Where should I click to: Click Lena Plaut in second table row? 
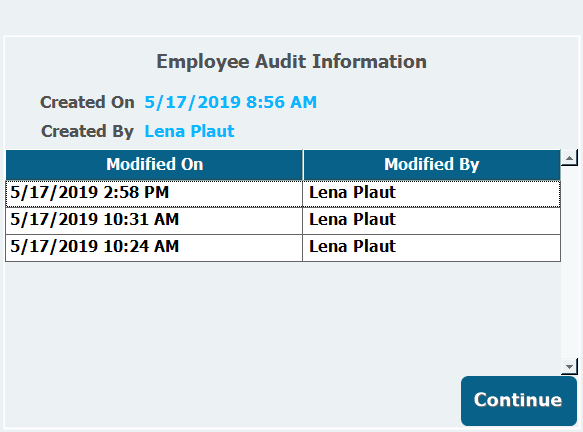click(x=352, y=219)
